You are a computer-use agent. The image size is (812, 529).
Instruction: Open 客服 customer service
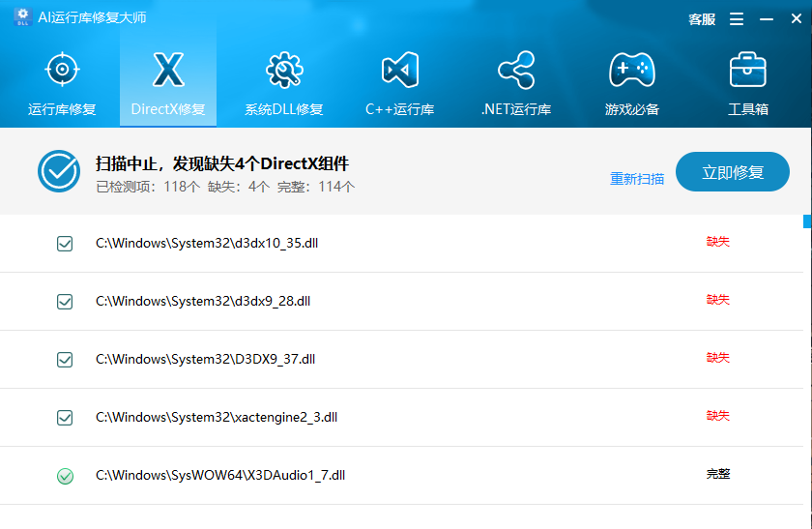(702, 19)
